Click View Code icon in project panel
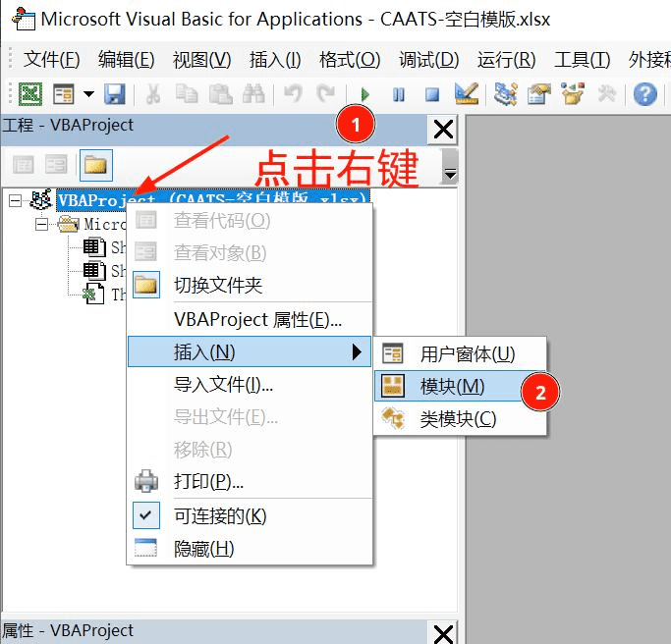 tap(24, 165)
